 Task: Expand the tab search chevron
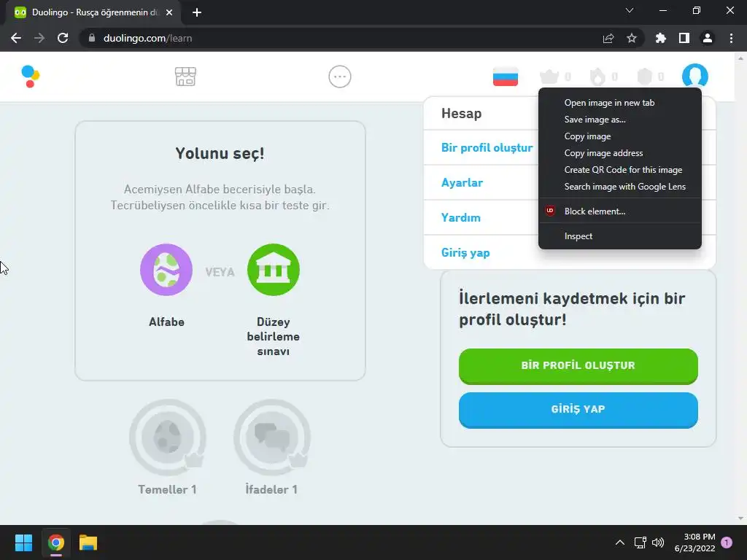point(630,10)
